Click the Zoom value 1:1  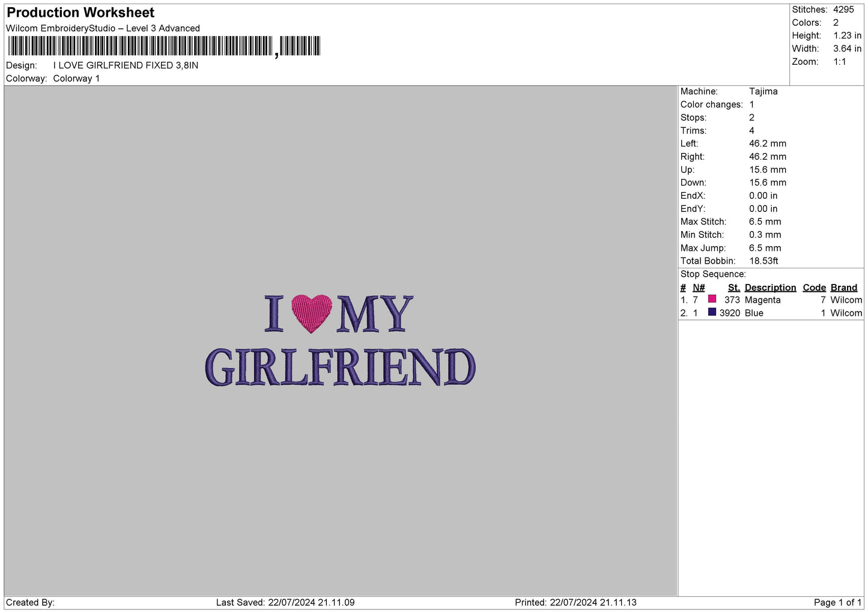tap(840, 62)
